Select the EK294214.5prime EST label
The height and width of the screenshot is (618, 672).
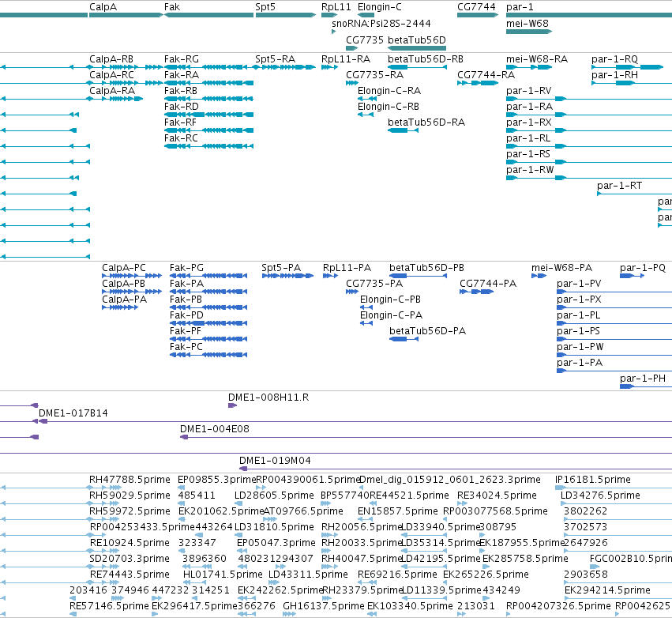click(x=607, y=590)
